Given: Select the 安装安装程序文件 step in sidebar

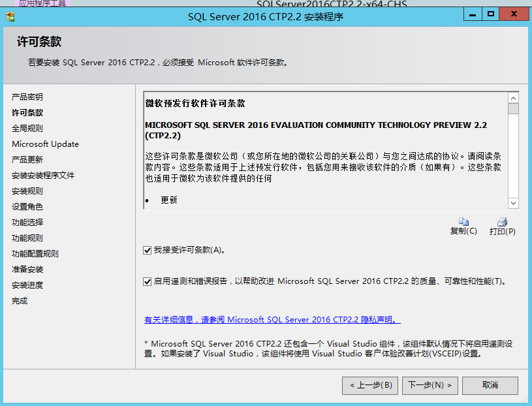Looking at the screenshot, I should point(43,176).
